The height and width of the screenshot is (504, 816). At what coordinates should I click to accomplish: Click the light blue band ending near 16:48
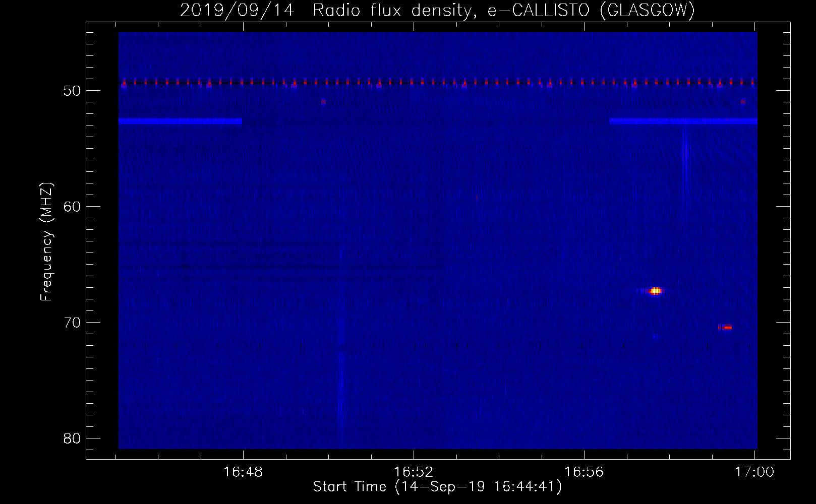(x=180, y=121)
